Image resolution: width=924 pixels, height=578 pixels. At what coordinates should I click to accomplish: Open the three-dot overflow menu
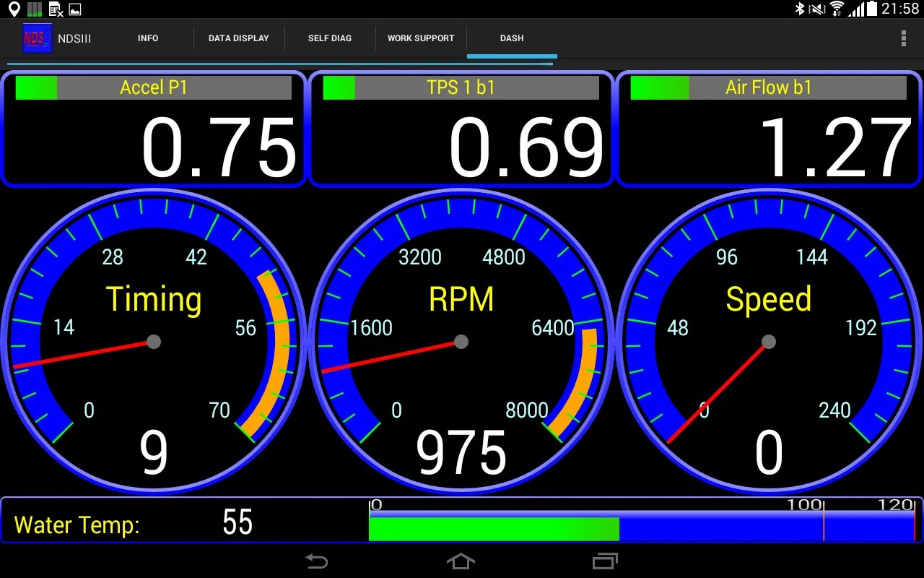click(x=903, y=38)
